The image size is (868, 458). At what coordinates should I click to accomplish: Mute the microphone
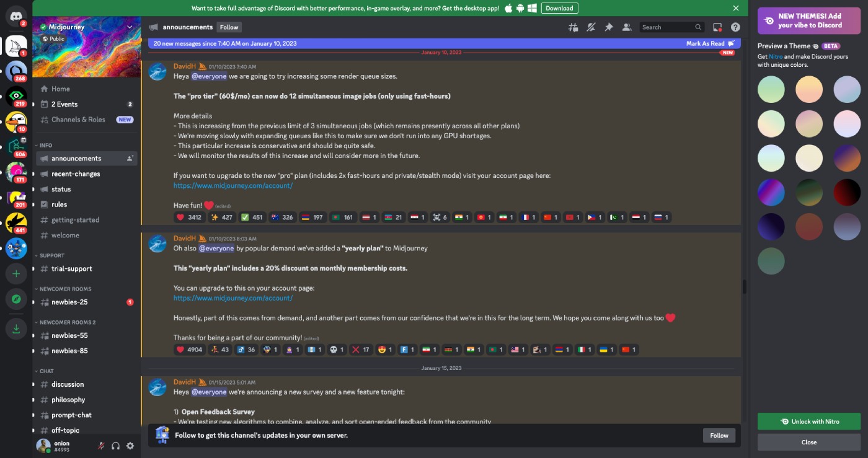click(101, 446)
